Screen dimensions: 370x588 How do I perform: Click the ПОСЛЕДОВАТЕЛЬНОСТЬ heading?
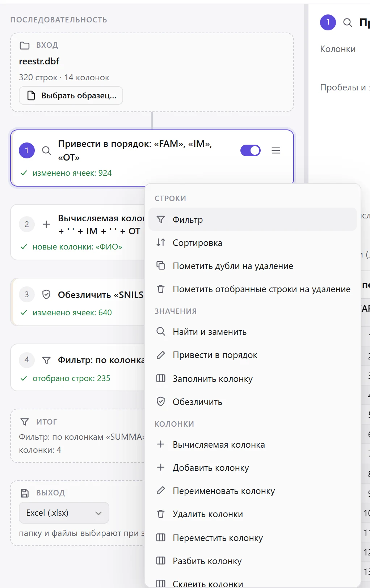[x=59, y=20]
